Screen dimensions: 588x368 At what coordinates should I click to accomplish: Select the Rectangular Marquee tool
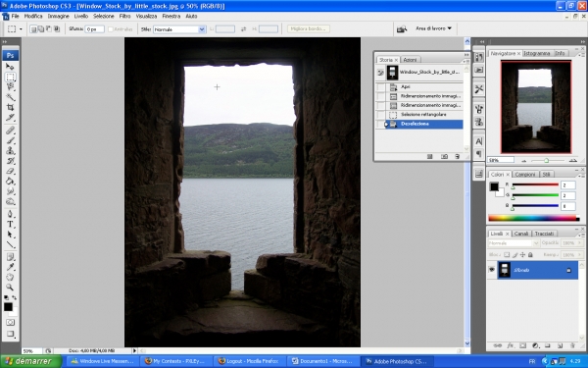pos(10,77)
